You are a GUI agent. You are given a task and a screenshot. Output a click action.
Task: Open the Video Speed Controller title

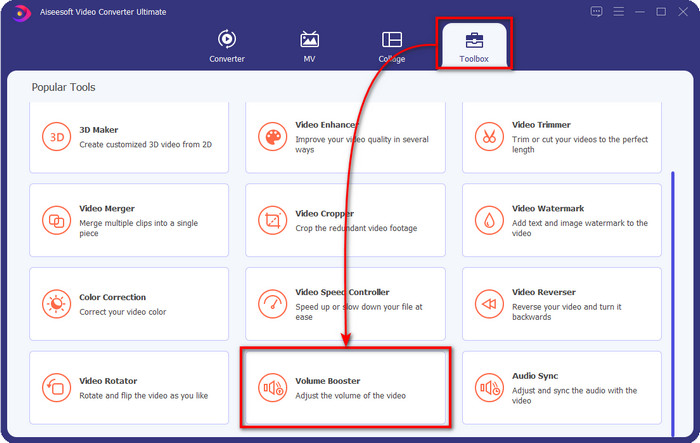[342, 292]
